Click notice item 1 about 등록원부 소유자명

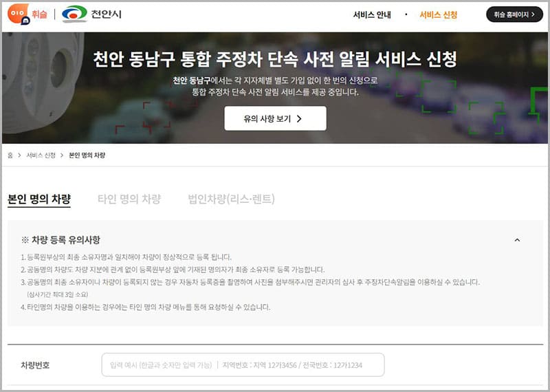coord(126,257)
